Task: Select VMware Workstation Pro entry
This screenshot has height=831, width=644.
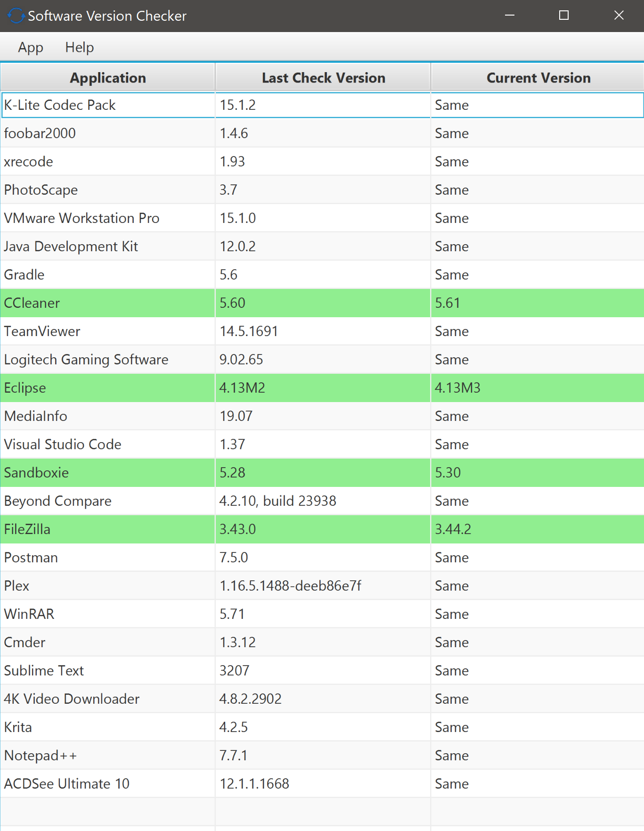Action: [322, 218]
